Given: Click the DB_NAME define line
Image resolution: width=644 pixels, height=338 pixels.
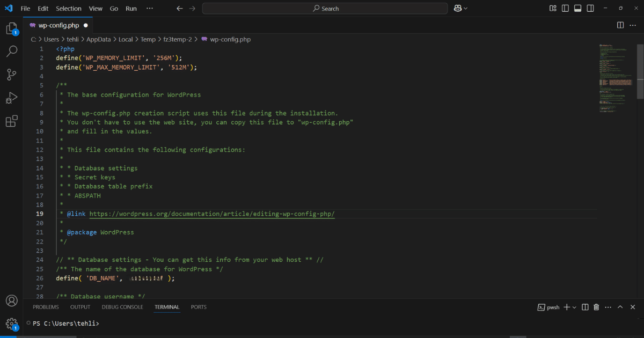Looking at the screenshot, I should (x=115, y=278).
